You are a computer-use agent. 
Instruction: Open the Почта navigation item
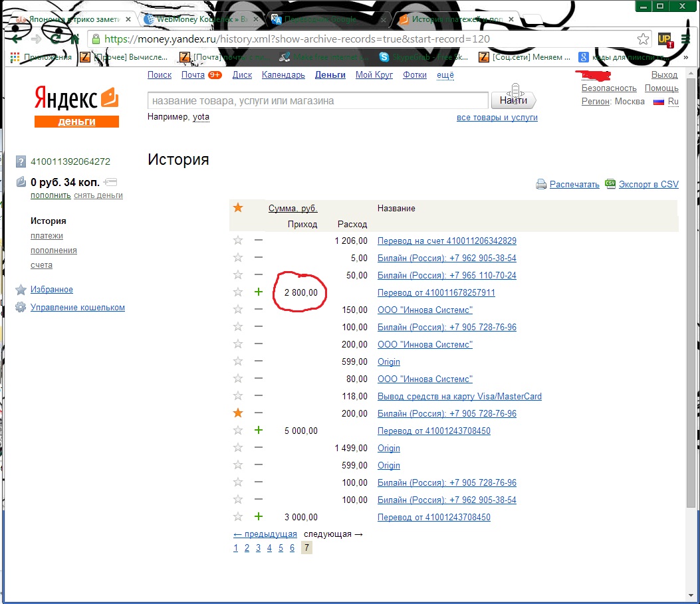193,75
